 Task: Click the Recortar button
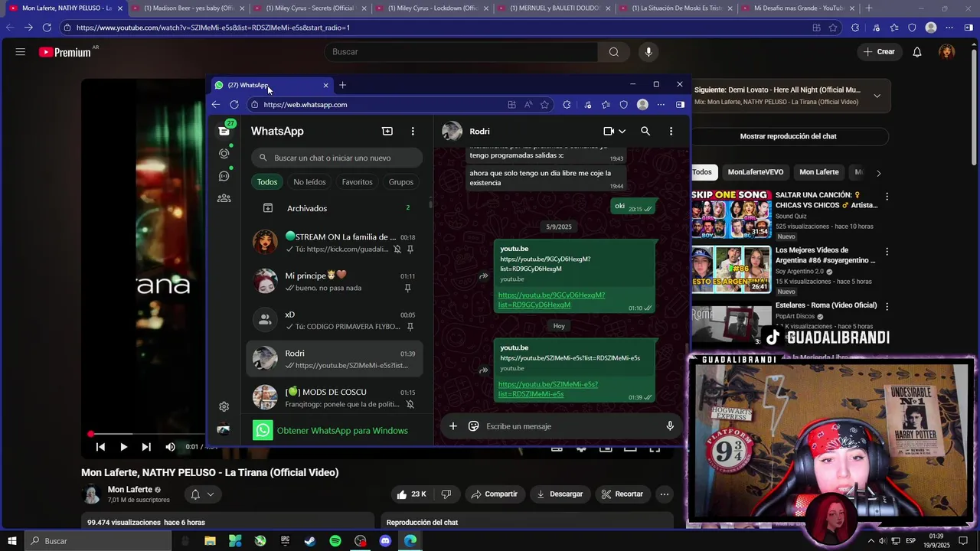click(622, 494)
